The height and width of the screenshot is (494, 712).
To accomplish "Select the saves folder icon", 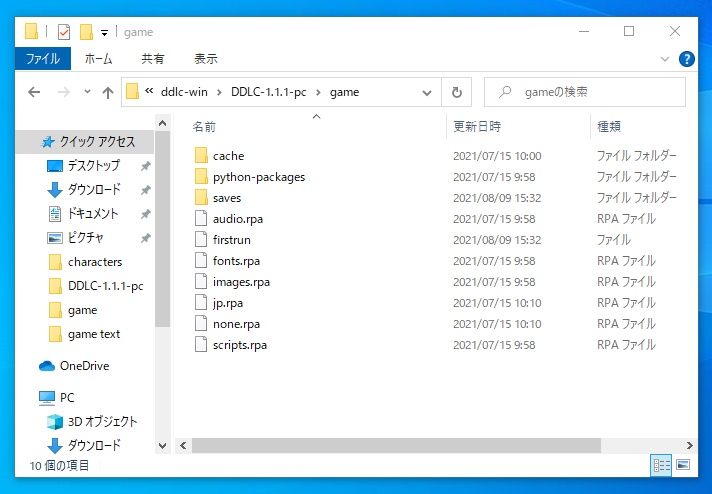I will coord(201,198).
